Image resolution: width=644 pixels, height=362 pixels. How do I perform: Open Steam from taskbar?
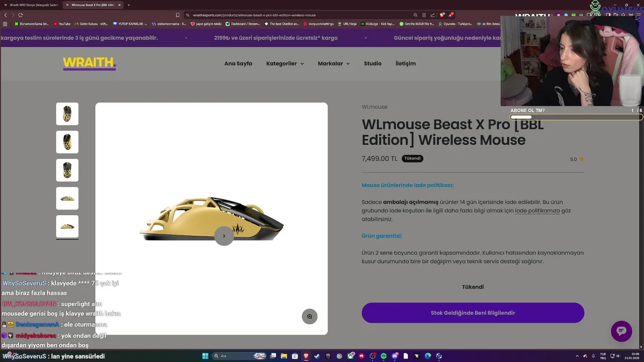(x=317, y=356)
